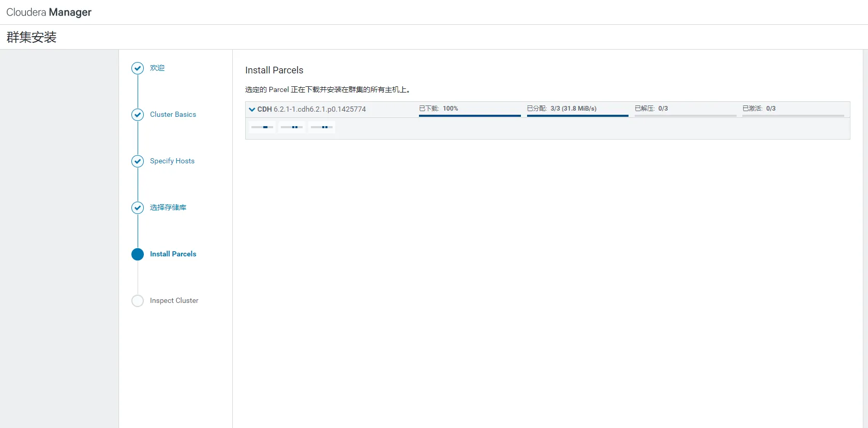Click the 已下载 100% progress bar
The height and width of the screenshot is (428, 868).
tap(470, 115)
